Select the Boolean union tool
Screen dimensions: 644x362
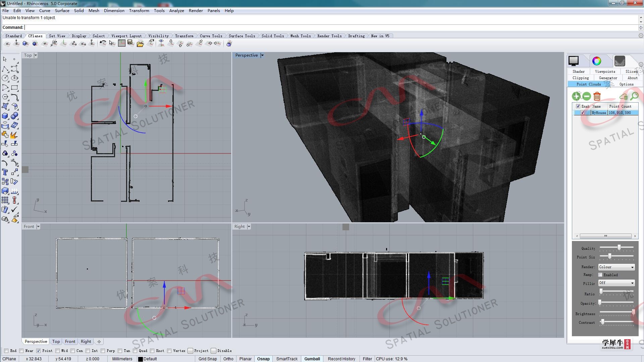(x=14, y=116)
